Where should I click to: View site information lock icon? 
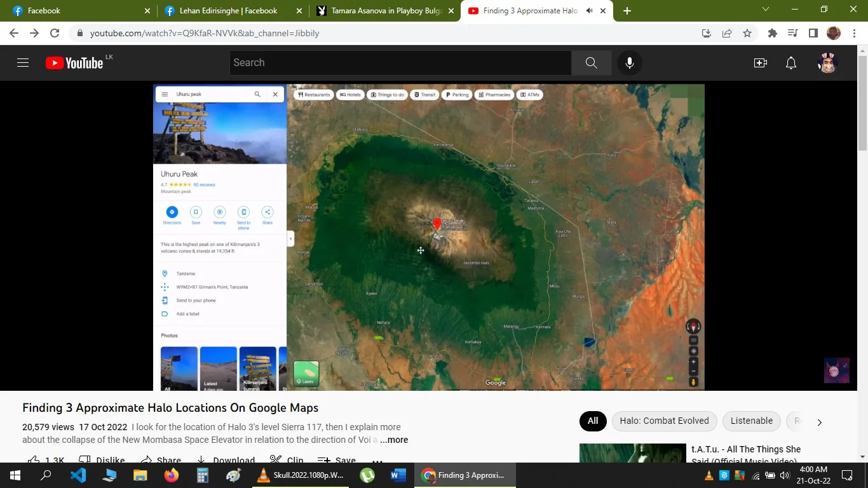(80, 33)
